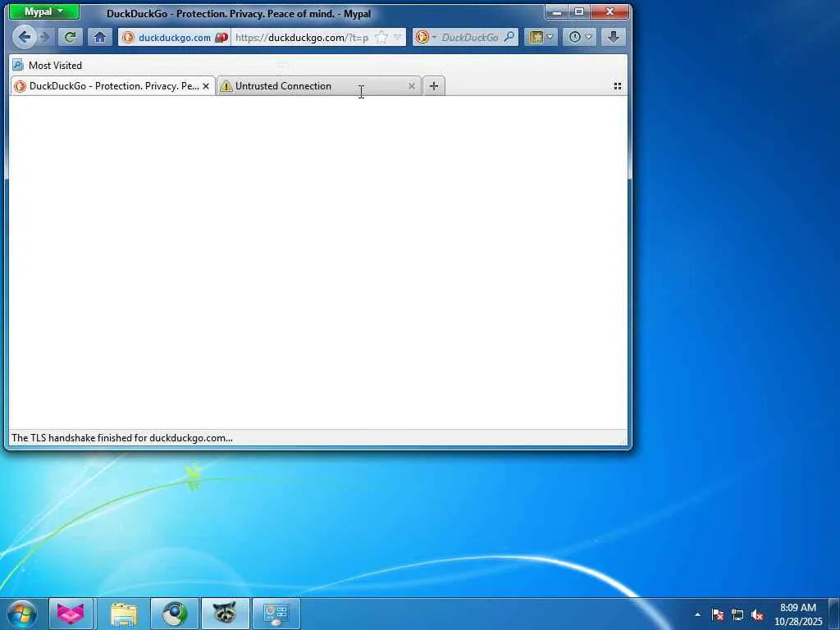
Task: Open the Most Visited bookmarks folder
Action: tap(47, 66)
